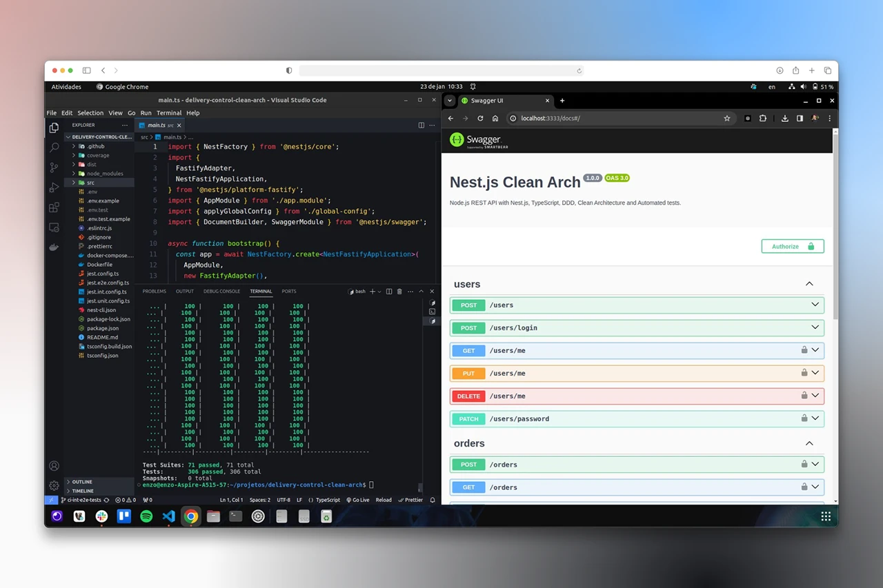The image size is (883, 588).
Task: Click the Authorize button
Action: [x=793, y=246]
